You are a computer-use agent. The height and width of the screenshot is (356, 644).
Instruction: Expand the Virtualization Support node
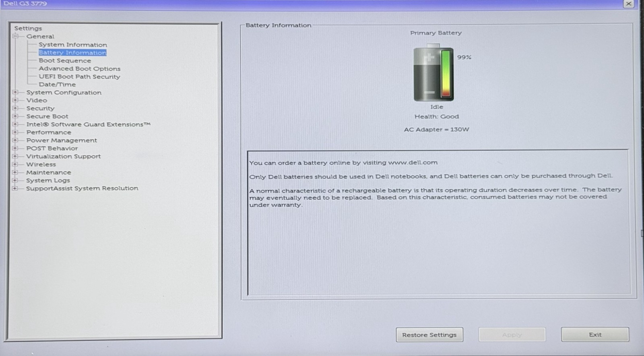15,156
